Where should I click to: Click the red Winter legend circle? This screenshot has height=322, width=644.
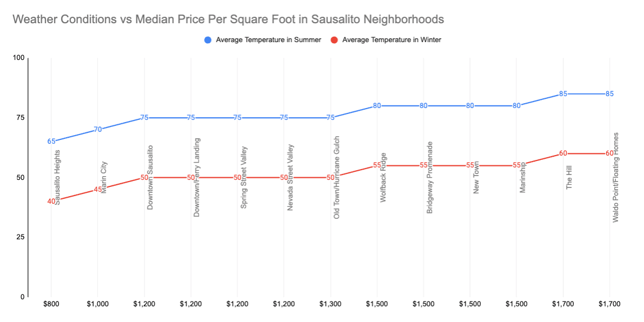pos(334,39)
